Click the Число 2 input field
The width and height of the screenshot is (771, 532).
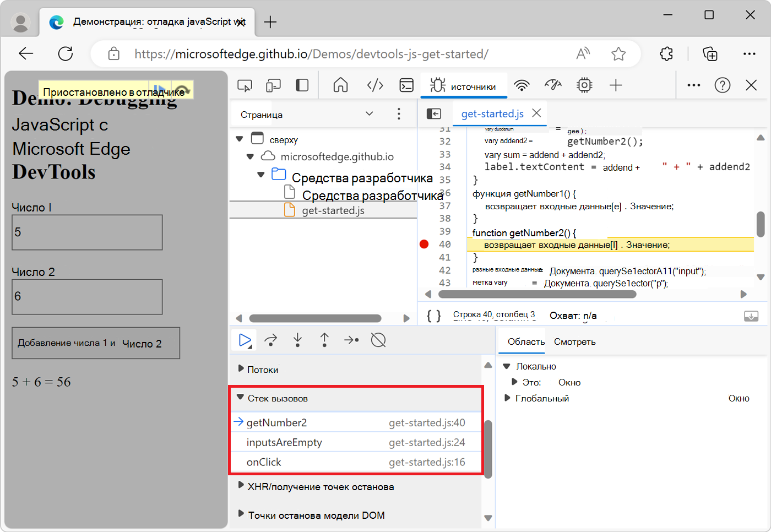tap(87, 297)
